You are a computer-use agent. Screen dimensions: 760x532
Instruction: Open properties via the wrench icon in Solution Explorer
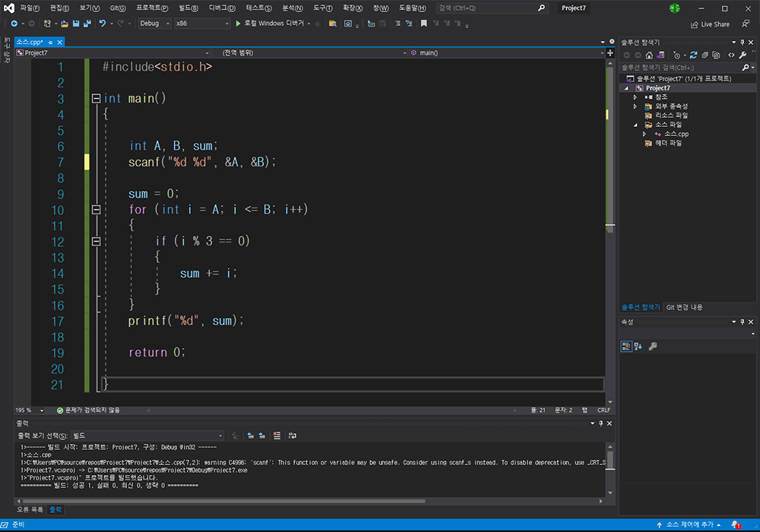[743, 55]
